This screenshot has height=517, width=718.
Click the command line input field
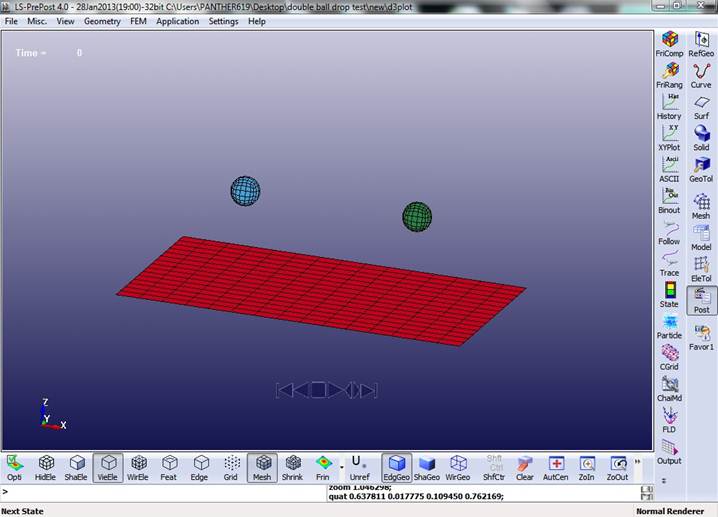165,492
